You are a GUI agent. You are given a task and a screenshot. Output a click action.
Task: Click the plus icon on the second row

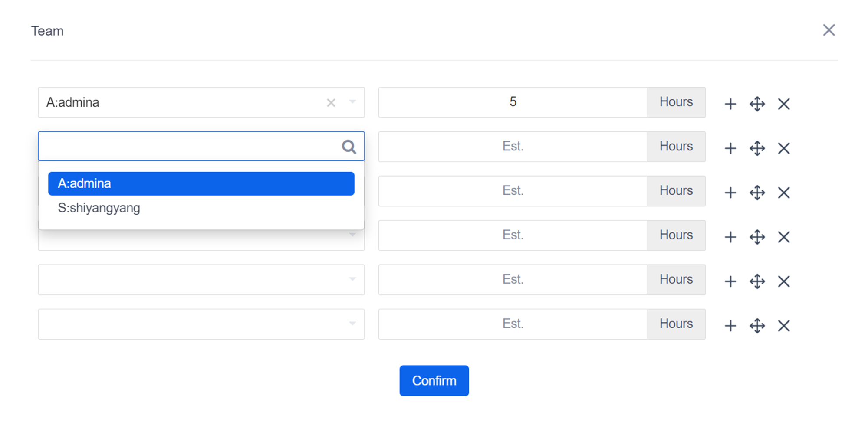[x=730, y=148]
